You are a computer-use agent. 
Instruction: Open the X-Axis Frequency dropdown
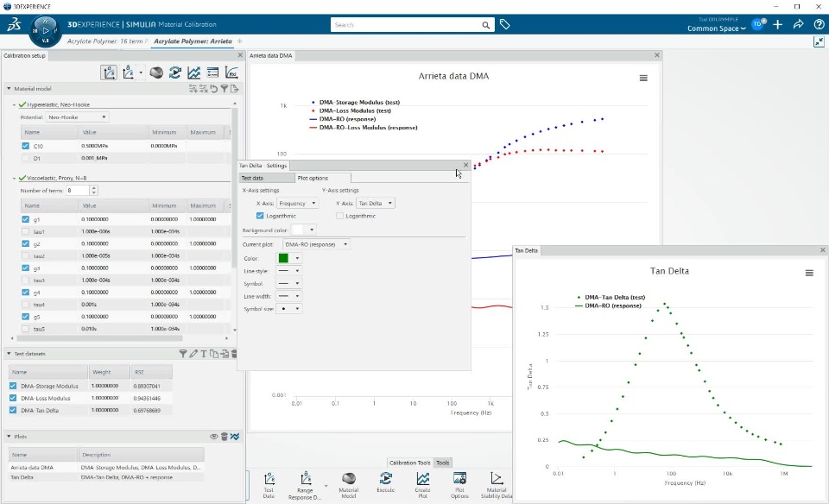(297, 203)
